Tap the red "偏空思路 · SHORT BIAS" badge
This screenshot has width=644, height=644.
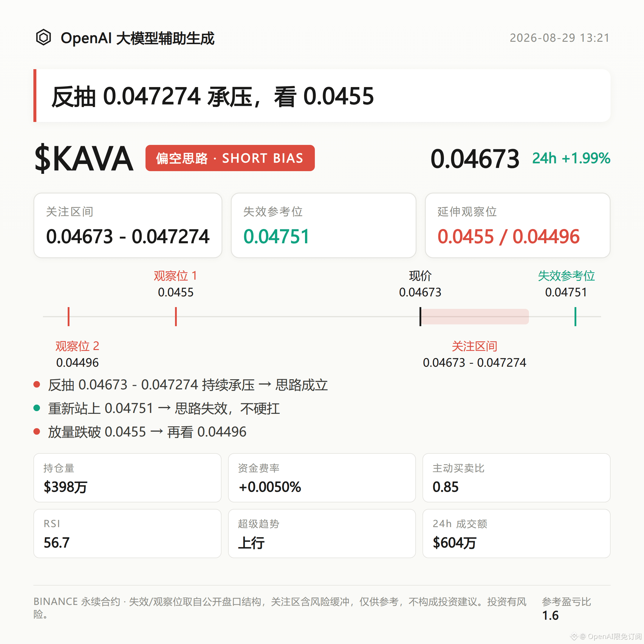click(230, 158)
